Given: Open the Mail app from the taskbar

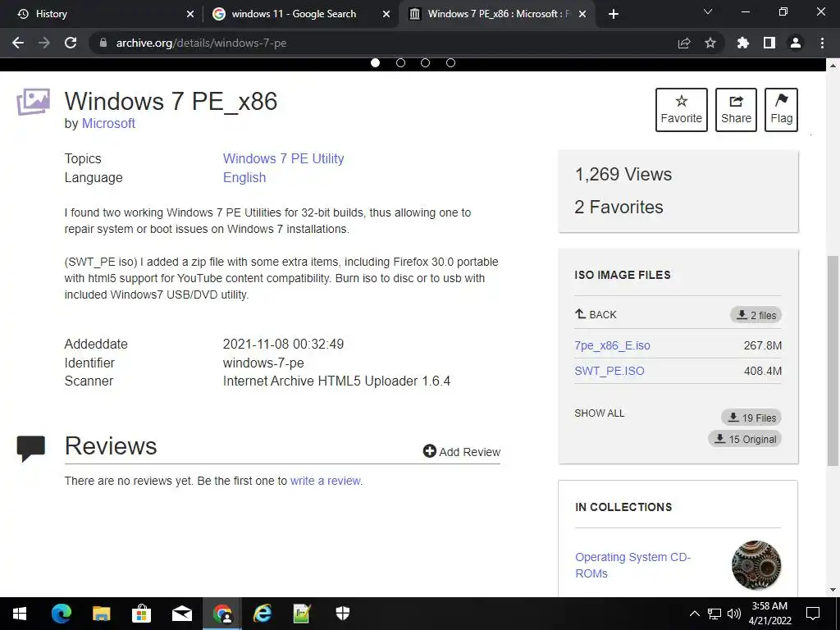Looking at the screenshot, I should pos(181,614).
